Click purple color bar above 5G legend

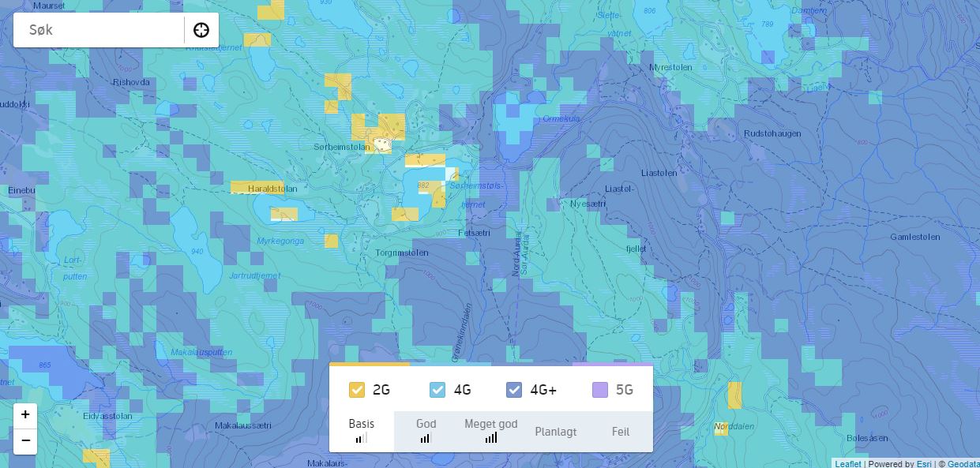click(x=612, y=365)
